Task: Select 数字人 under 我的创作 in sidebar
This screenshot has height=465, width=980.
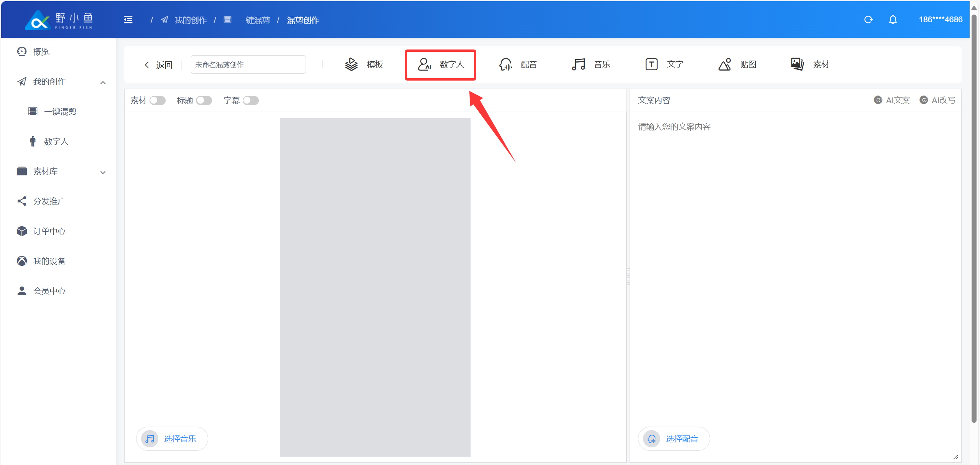Action: (x=56, y=142)
